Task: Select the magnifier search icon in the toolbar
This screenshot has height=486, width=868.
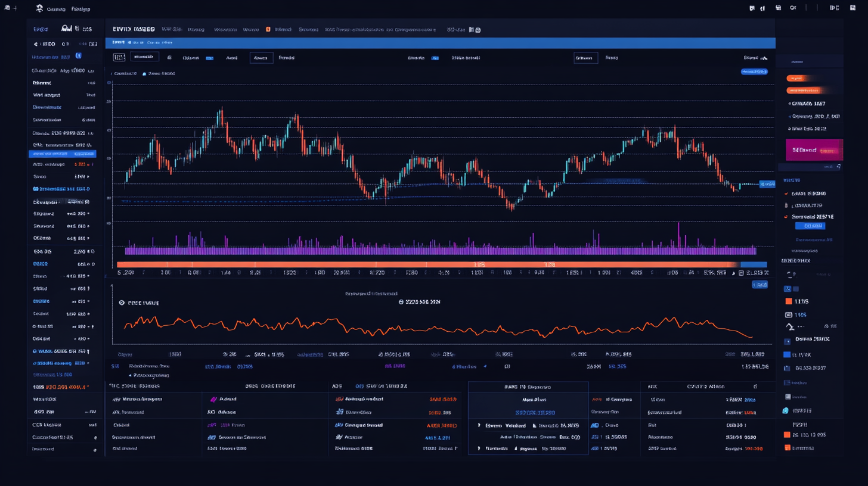Action: (793, 8)
